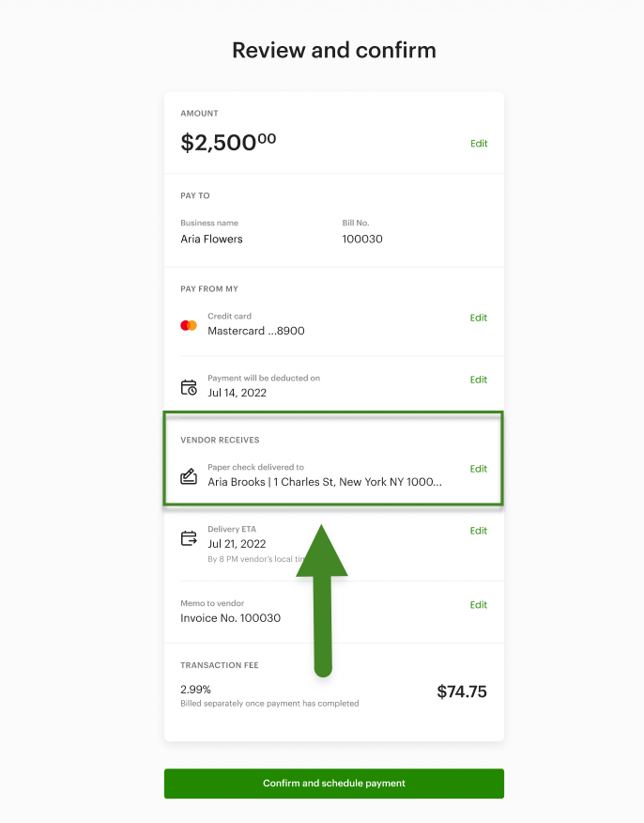Viewport: 644px width, 823px height.
Task: Click the $74.75 transaction fee amount
Action: pyautogui.click(x=462, y=692)
